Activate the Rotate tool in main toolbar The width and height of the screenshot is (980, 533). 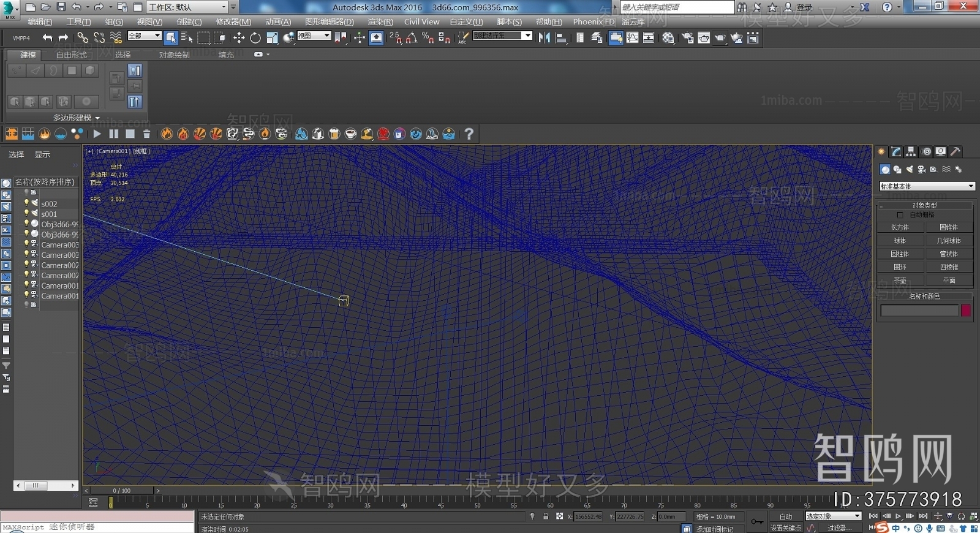[255, 38]
